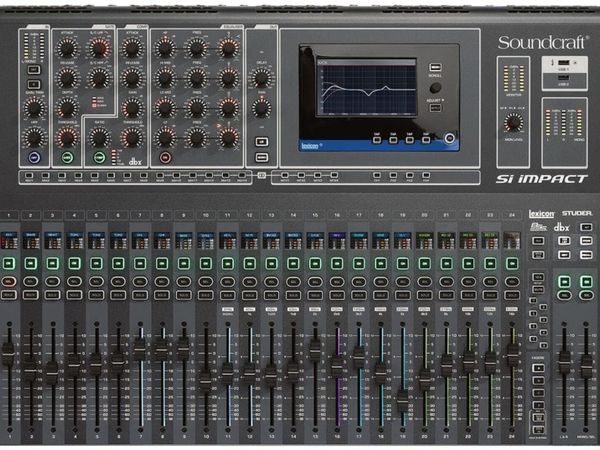Select the FX 4 bus button
This screenshot has width=600, height=450.
[x=426, y=175]
